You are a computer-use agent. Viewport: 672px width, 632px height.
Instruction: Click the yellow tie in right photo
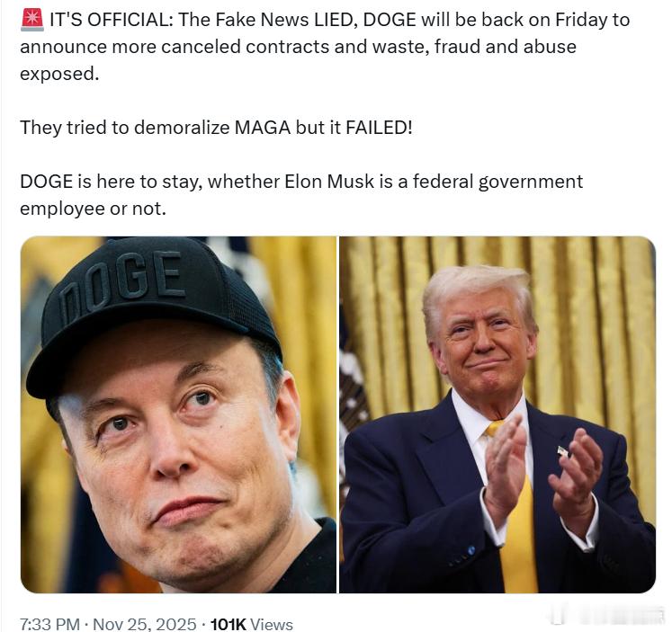516,522
